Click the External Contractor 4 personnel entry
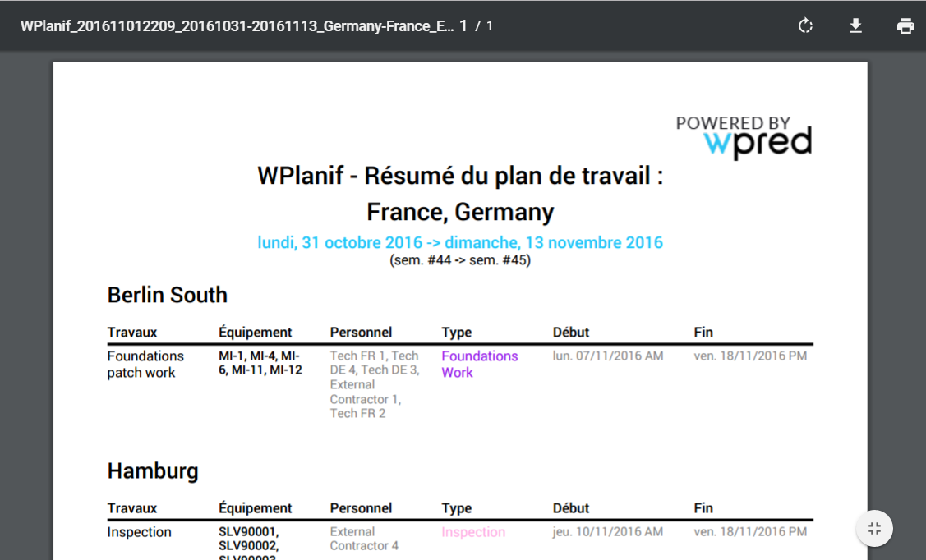This screenshot has height=560, width=926. pyautogui.click(x=364, y=539)
